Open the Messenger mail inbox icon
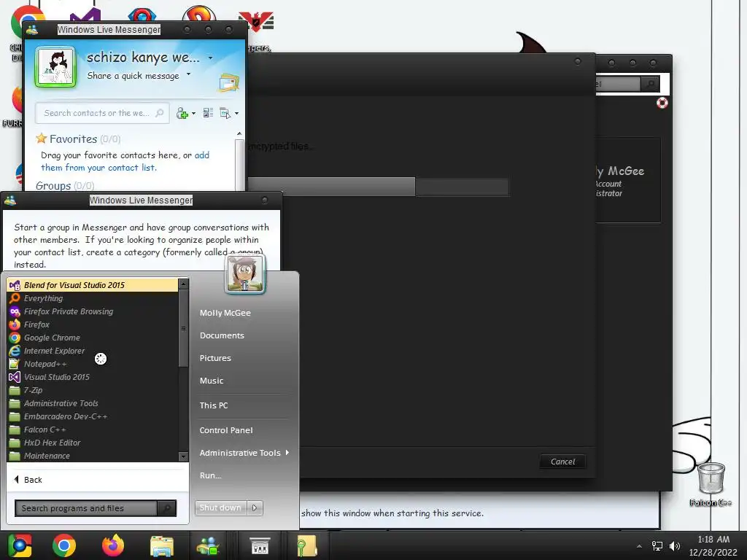Viewport: 747px width, 560px height. coord(228,82)
